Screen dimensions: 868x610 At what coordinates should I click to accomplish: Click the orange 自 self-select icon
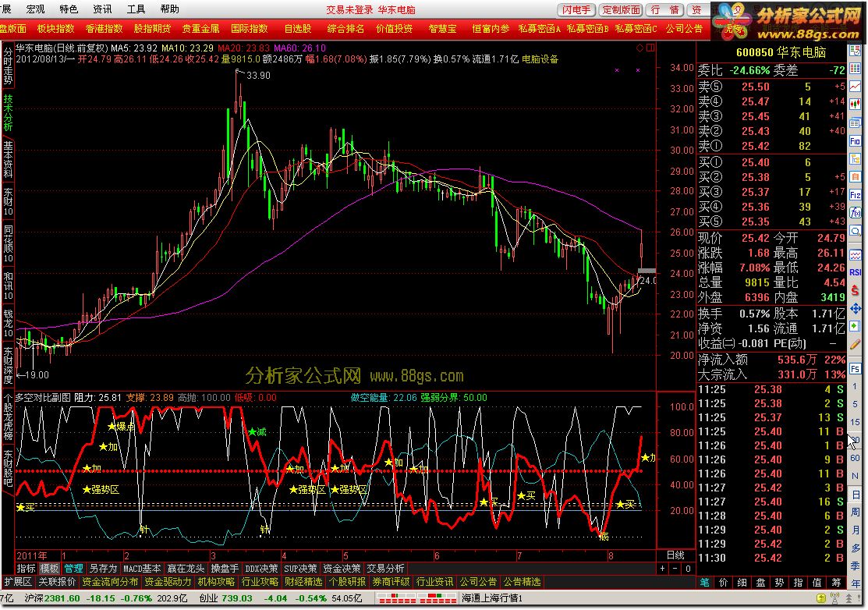point(856,176)
